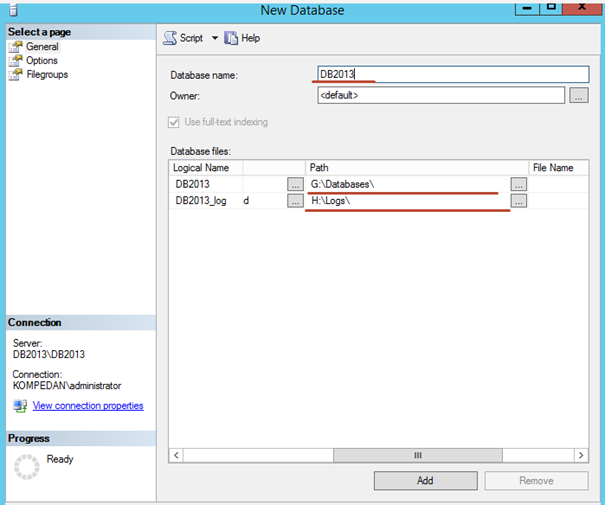
Task: Click the browse button next to Owner
Action: (578, 96)
